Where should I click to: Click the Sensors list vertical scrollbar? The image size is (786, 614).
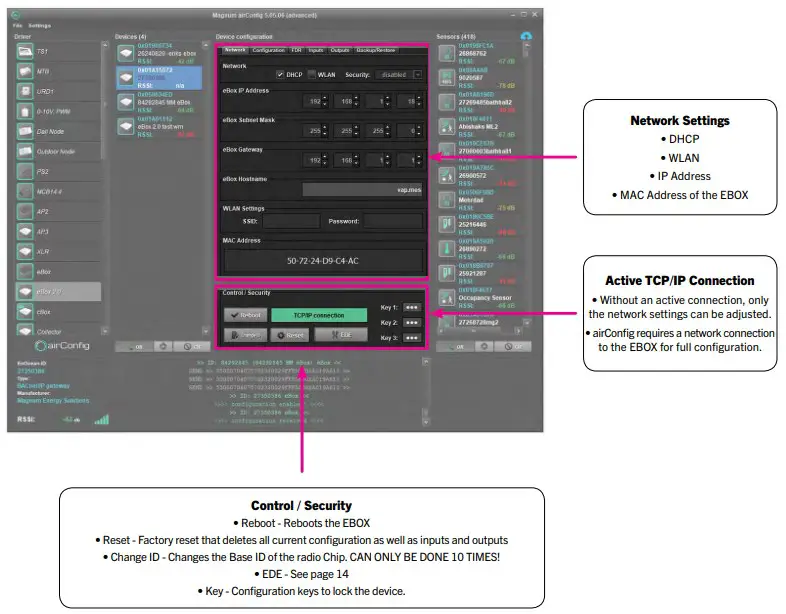(526, 184)
